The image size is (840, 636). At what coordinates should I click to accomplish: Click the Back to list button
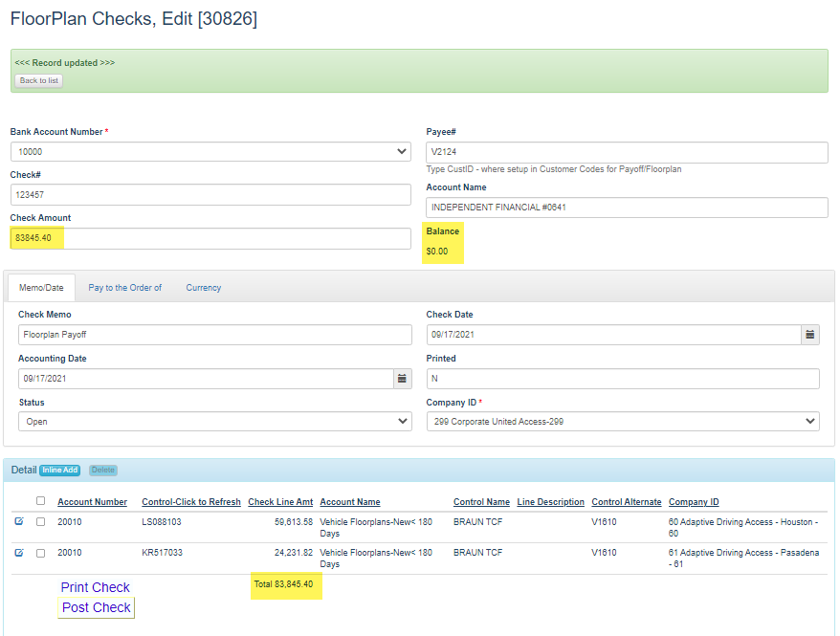coord(38,80)
